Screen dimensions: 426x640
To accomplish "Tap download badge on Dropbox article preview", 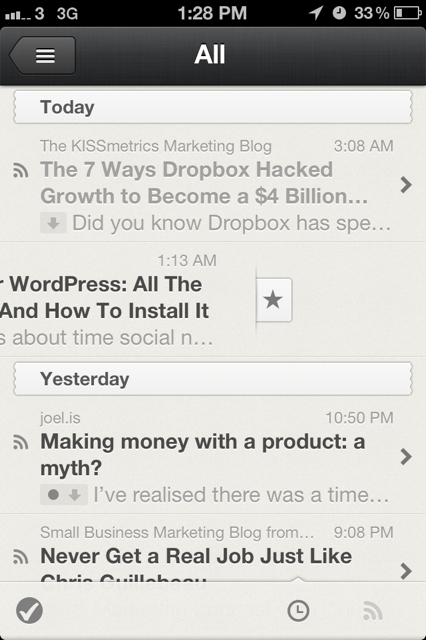I will [53, 223].
